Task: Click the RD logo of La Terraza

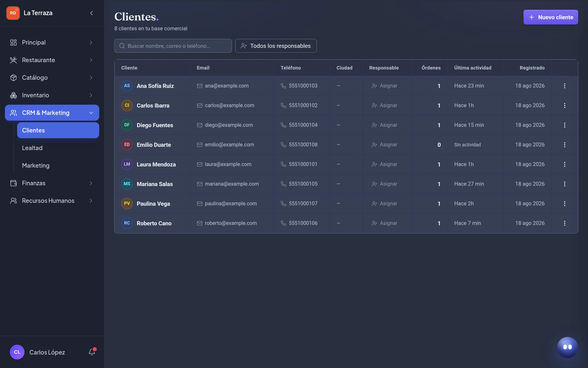Action: coord(13,13)
